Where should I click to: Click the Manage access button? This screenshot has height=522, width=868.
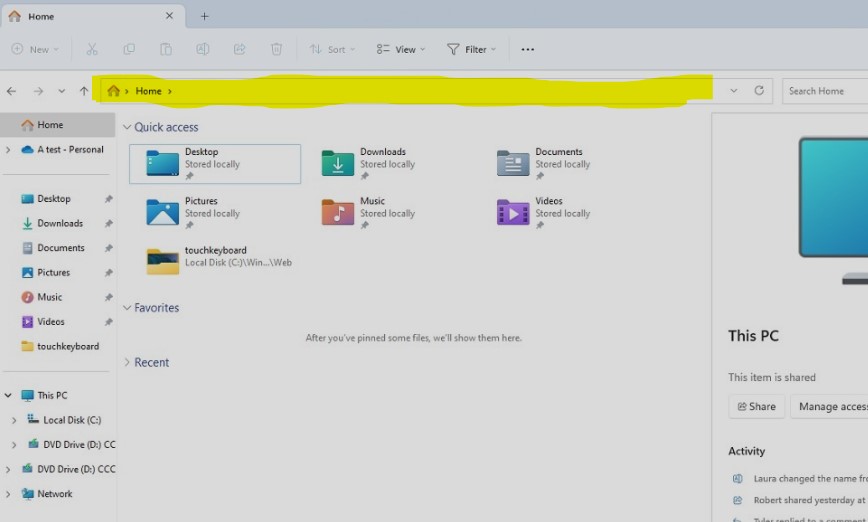point(829,406)
